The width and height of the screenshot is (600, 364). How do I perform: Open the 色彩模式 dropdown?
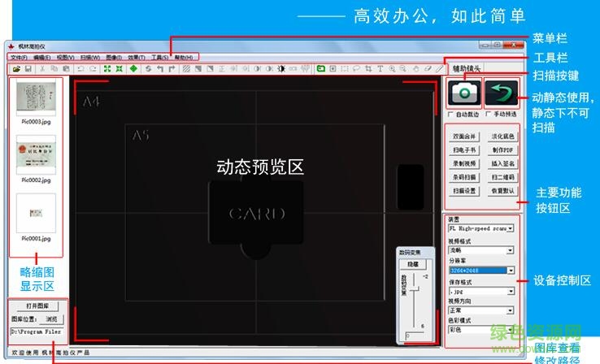coord(511,330)
